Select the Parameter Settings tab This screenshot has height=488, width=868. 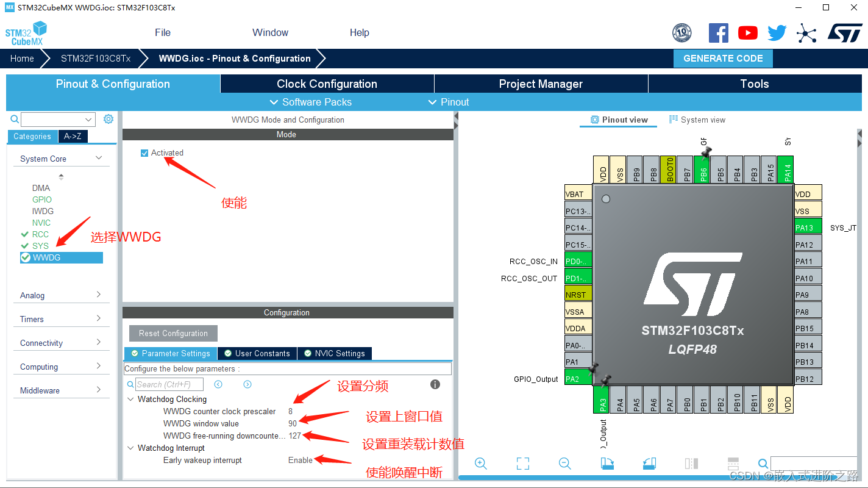pyautogui.click(x=171, y=353)
